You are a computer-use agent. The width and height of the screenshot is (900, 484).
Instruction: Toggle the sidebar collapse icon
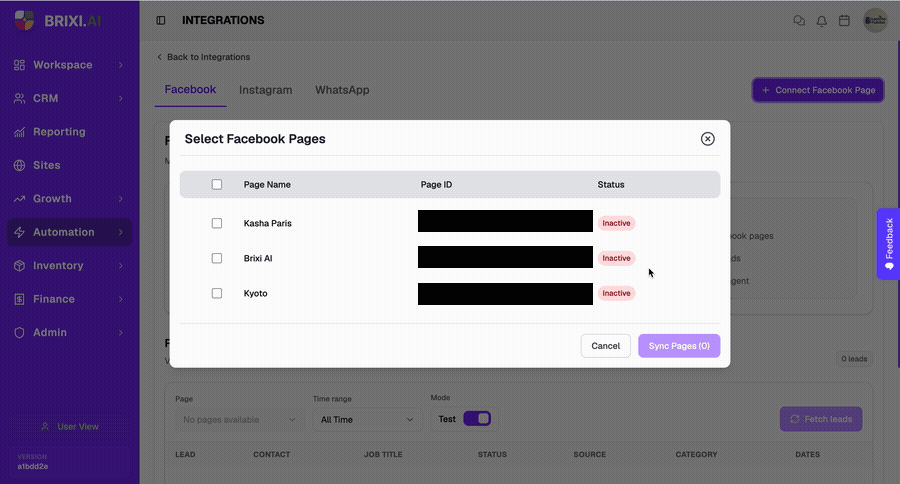(x=161, y=21)
